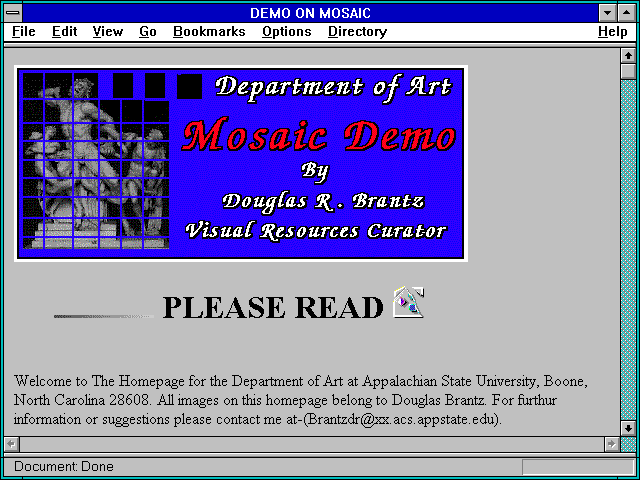Image resolution: width=640 pixels, height=480 pixels.
Task: Click the horizontal scrollbar right arrow
Action: pyautogui.click(x=611, y=444)
